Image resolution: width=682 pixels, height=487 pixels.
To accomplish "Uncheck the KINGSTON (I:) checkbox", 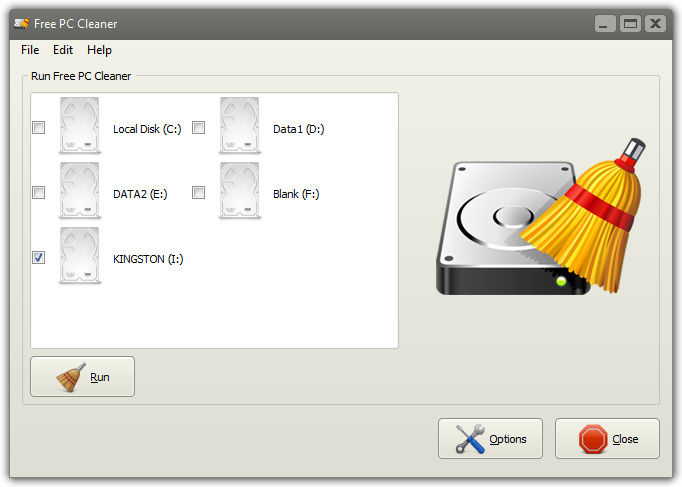I will (x=39, y=257).
